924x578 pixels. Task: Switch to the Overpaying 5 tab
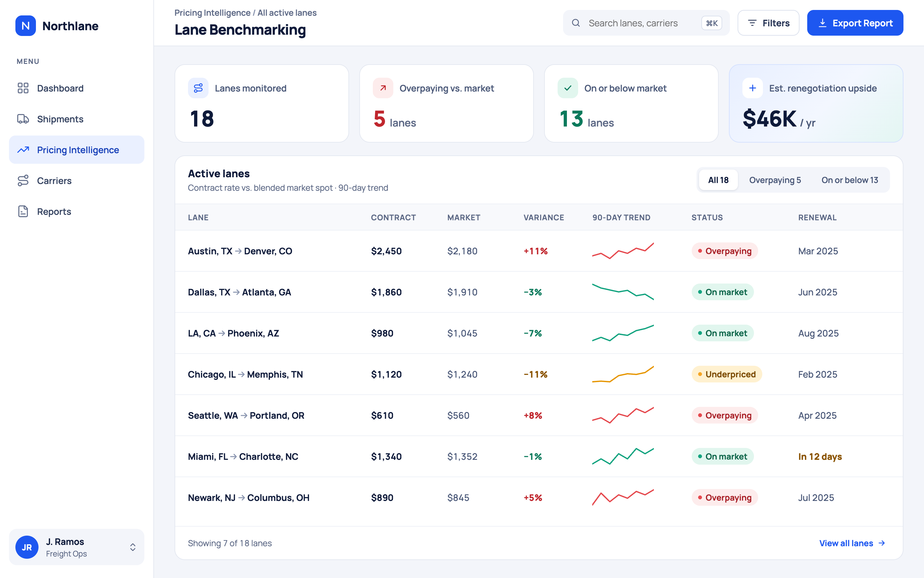775,180
